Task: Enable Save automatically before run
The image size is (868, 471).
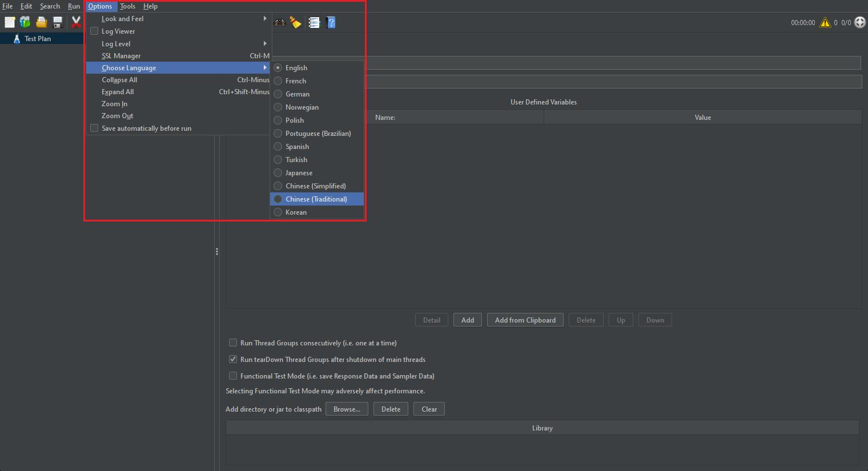Action: (94, 128)
